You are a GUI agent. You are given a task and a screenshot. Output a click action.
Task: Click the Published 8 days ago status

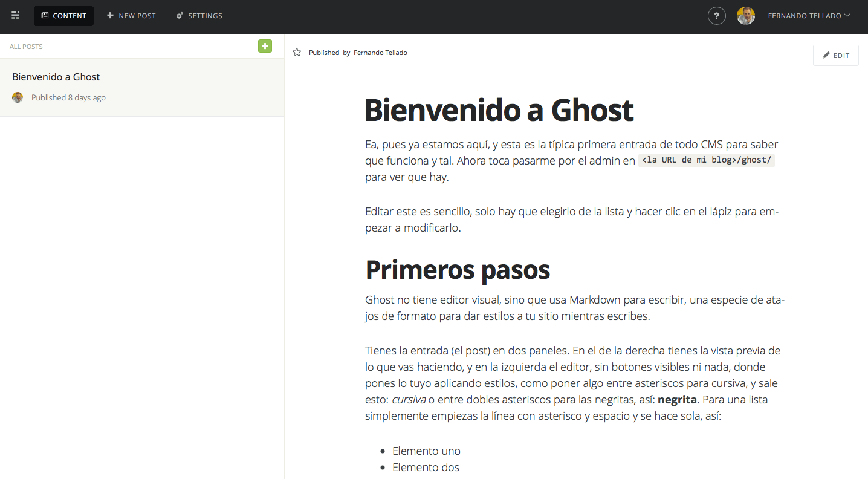tap(68, 97)
